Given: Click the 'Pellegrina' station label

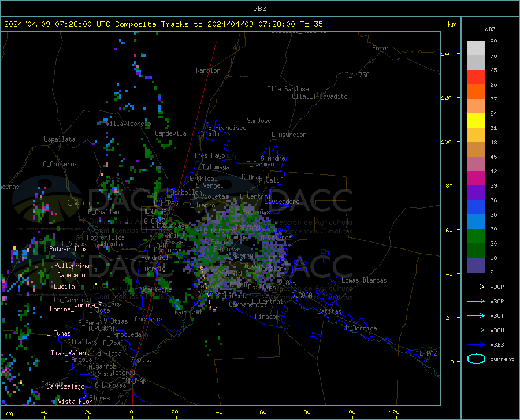Looking at the screenshot, I should (x=72, y=266).
